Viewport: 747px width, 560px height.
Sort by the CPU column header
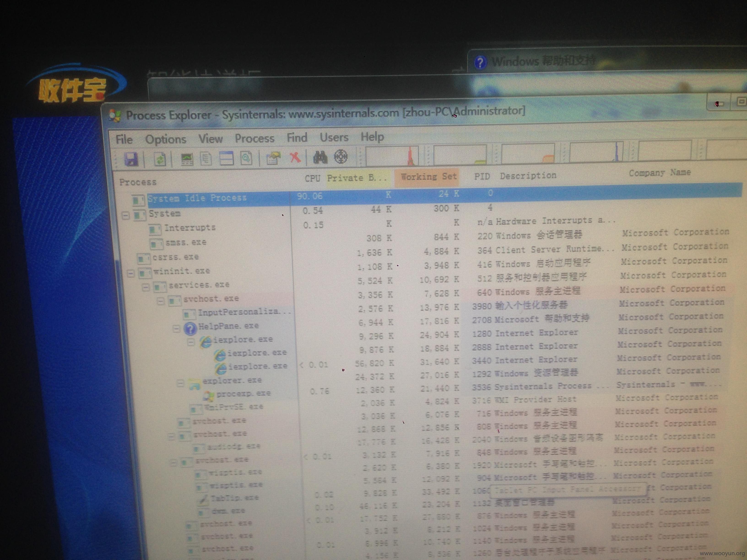[312, 178]
